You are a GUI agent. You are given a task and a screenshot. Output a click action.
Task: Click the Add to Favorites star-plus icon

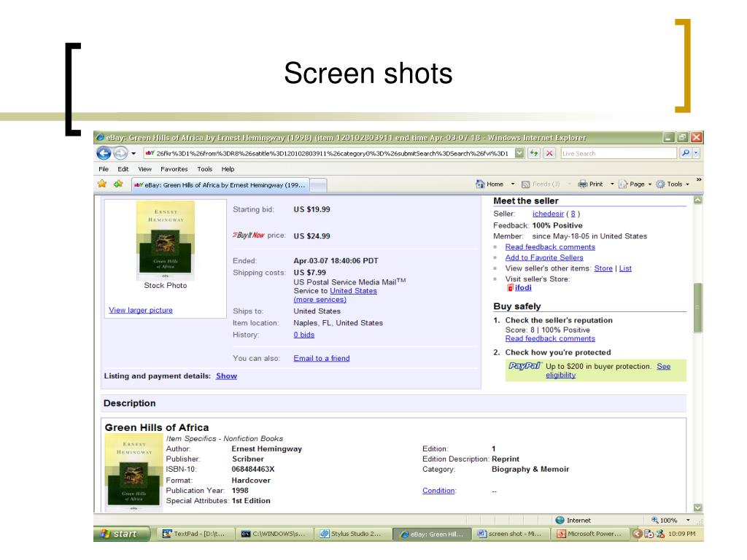(118, 184)
